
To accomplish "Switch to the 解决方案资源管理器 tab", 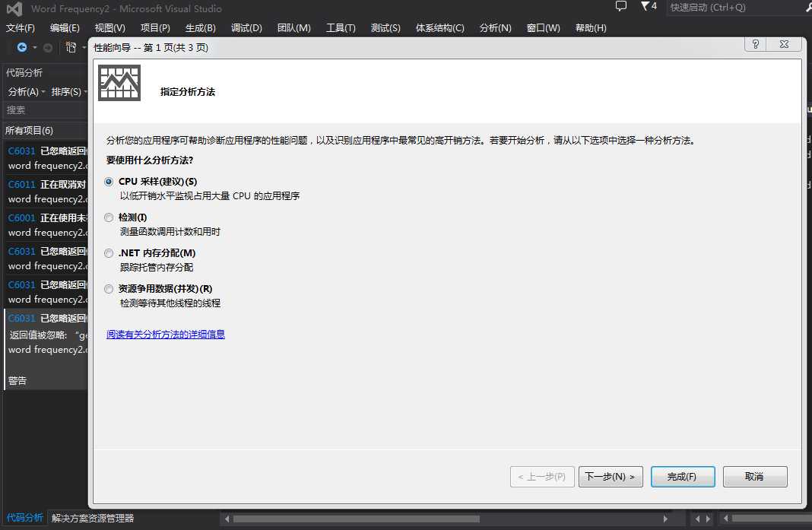I will pyautogui.click(x=93, y=518).
